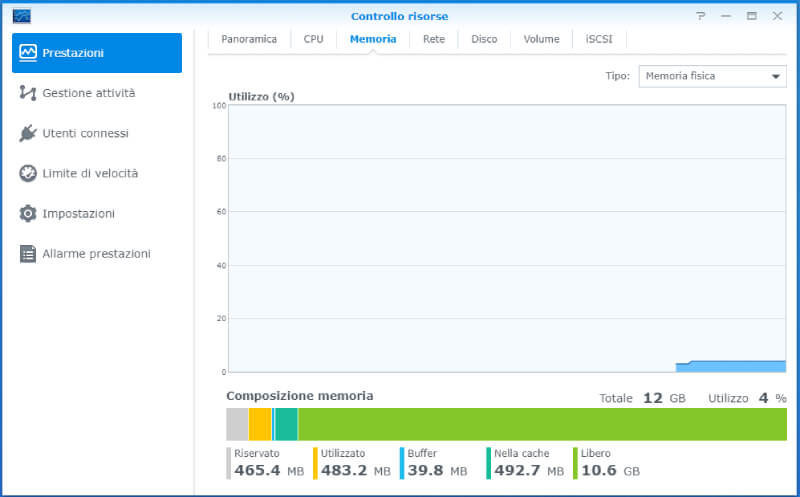Open the Tipo Memoria fisica dropdown
Viewport: 800px width, 497px height.
coord(712,76)
